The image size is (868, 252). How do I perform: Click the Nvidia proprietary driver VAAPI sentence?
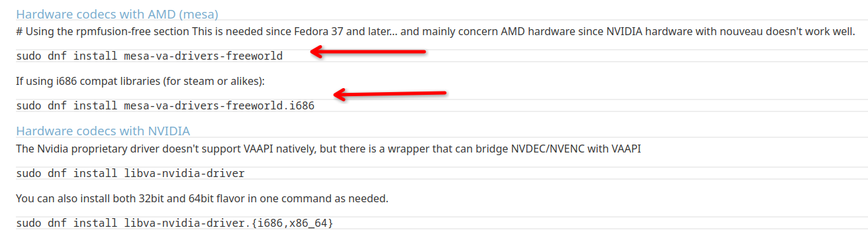pyautogui.click(x=328, y=149)
